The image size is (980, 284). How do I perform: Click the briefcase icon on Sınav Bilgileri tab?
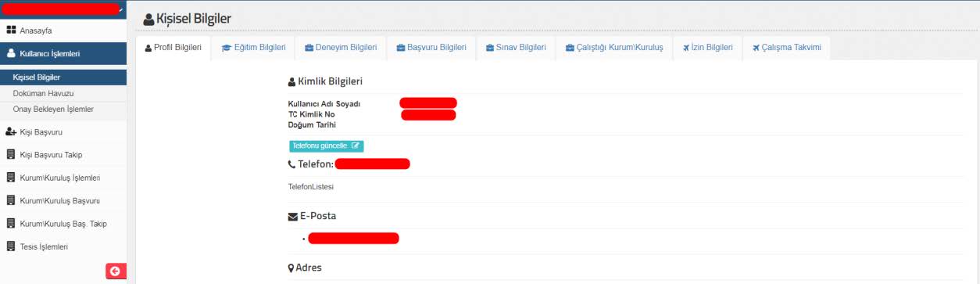(x=489, y=48)
